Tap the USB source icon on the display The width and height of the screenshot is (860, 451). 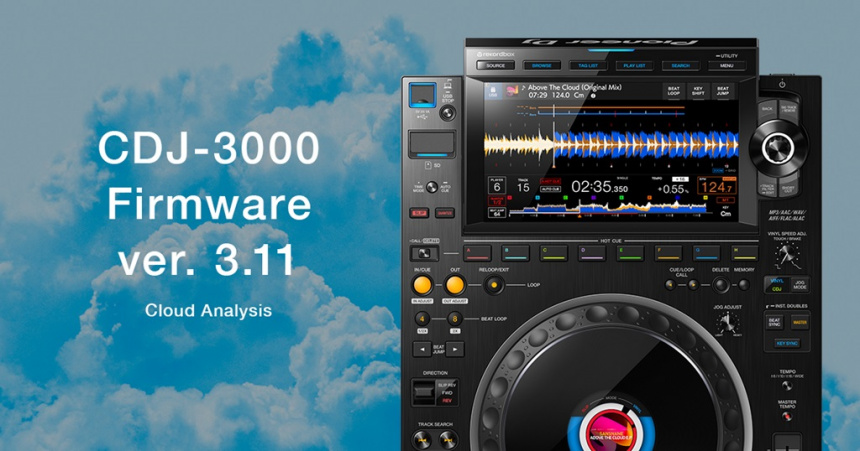pyautogui.click(x=493, y=91)
